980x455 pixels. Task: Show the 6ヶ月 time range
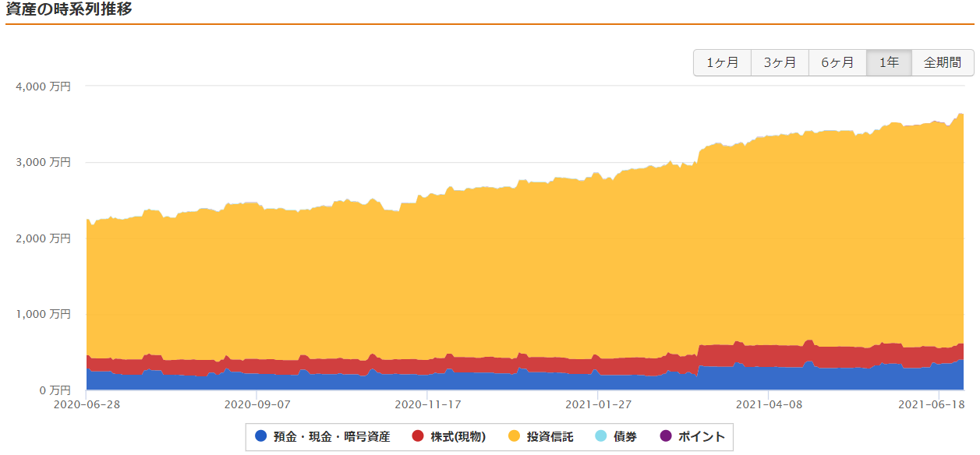(x=837, y=63)
